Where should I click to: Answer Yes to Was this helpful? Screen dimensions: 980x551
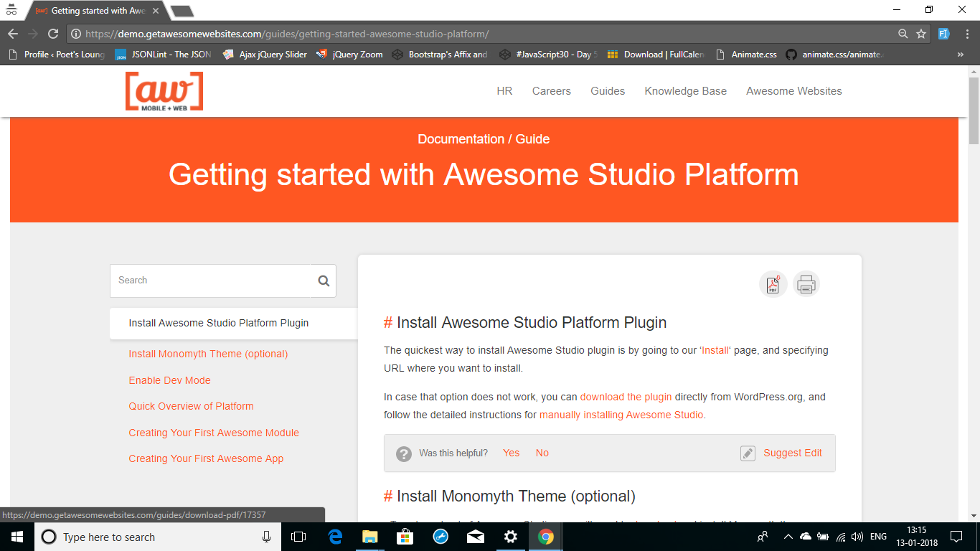pyautogui.click(x=511, y=453)
